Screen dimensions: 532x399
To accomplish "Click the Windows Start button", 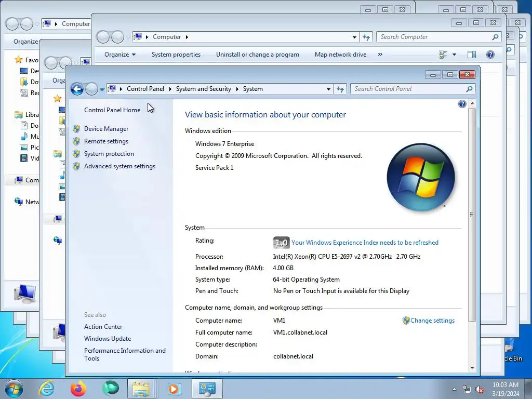I will [x=14, y=389].
